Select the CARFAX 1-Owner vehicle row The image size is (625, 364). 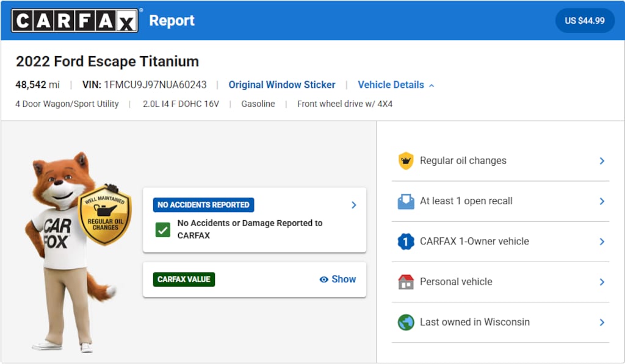point(500,241)
